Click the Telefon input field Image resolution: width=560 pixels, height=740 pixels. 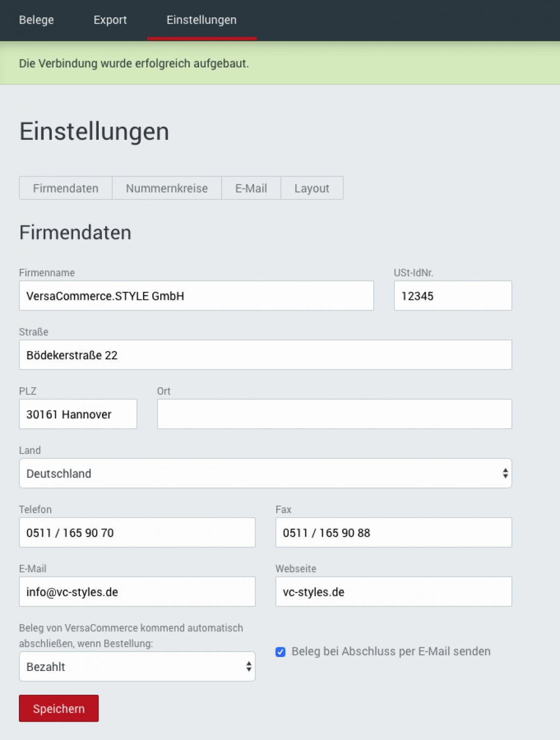(137, 533)
